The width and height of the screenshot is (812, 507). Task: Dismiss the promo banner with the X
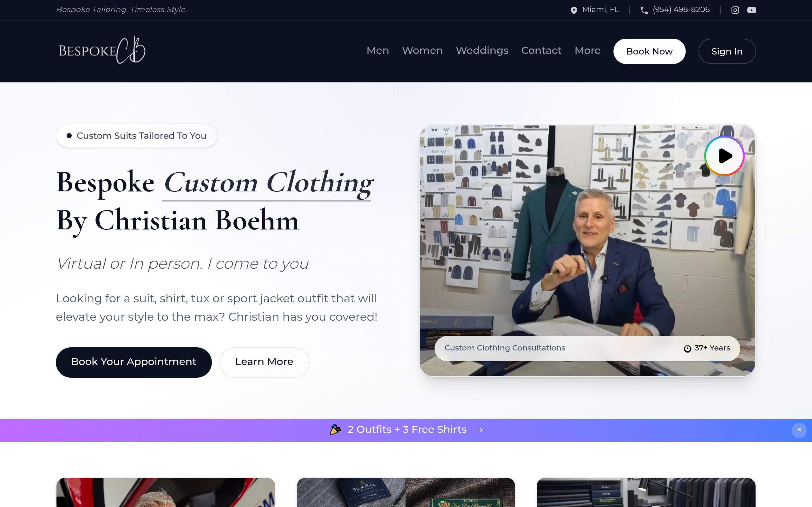(x=799, y=430)
